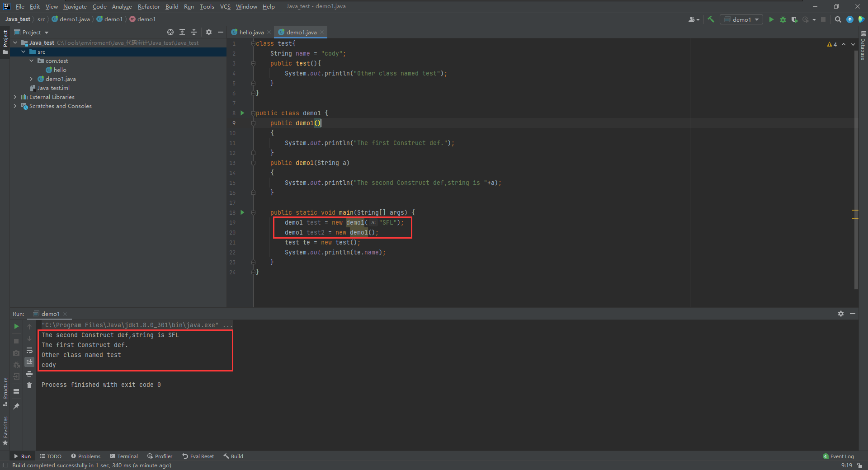Build the project with the hammer icon
The image size is (868, 470).
coord(711,19)
